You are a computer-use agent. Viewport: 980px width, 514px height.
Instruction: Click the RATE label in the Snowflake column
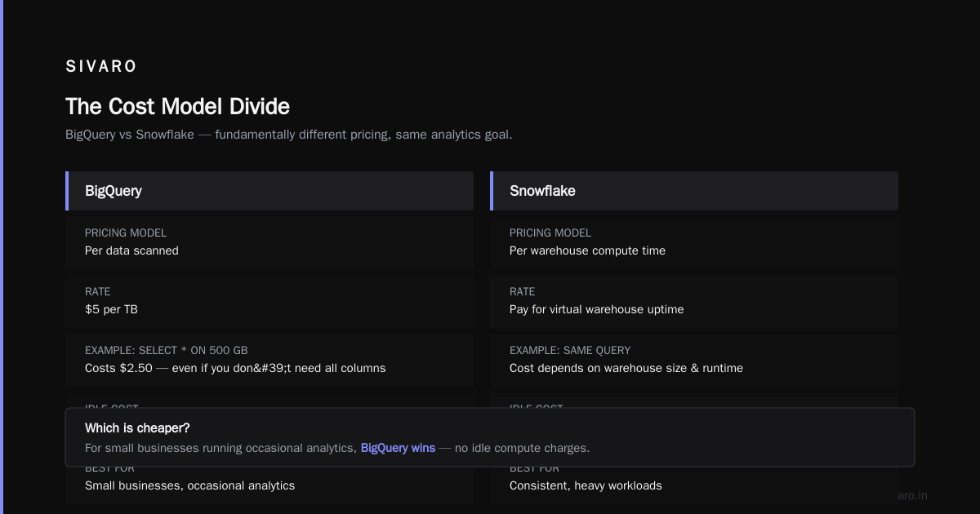tap(522, 291)
